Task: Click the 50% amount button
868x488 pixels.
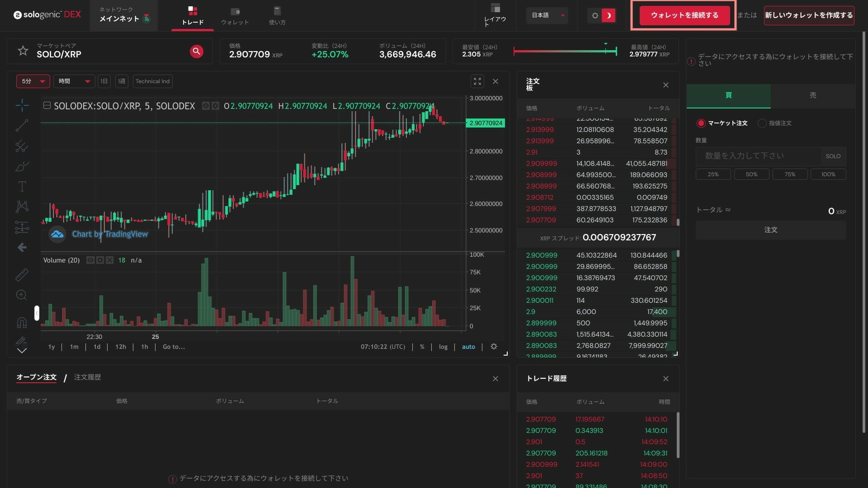Action: (x=751, y=174)
